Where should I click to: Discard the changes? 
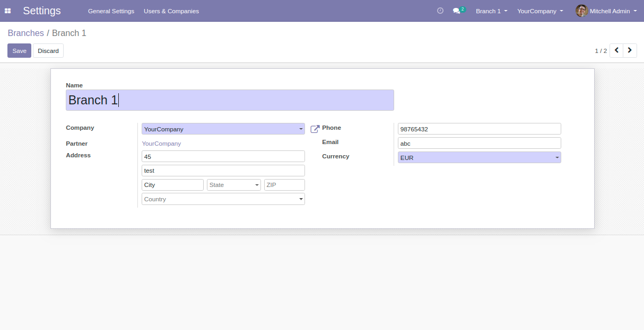(x=48, y=51)
